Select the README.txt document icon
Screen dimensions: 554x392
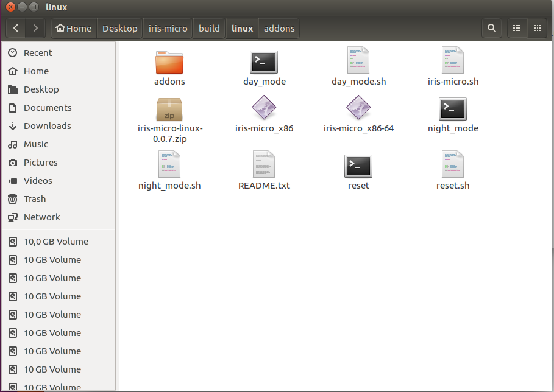click(x=263, y=164)
